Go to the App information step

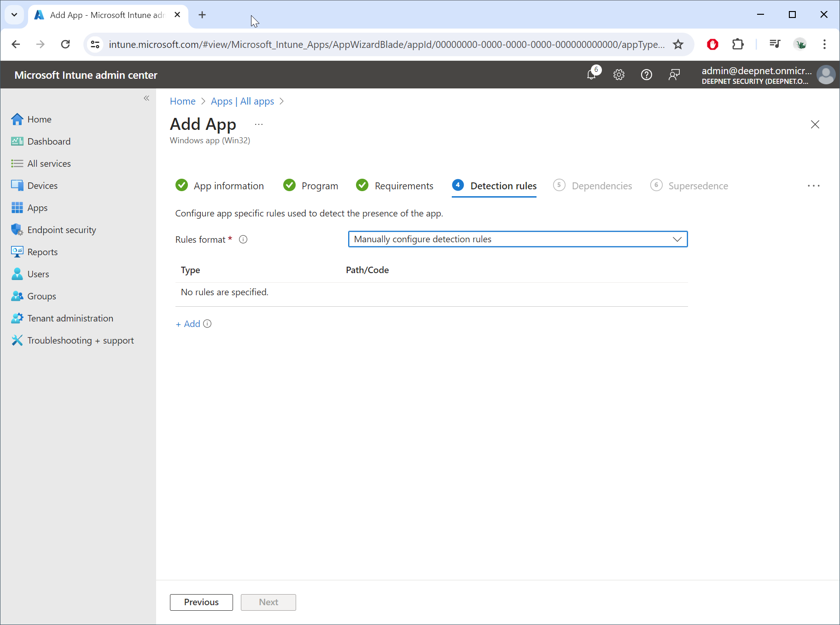click(x=228, y=186)
